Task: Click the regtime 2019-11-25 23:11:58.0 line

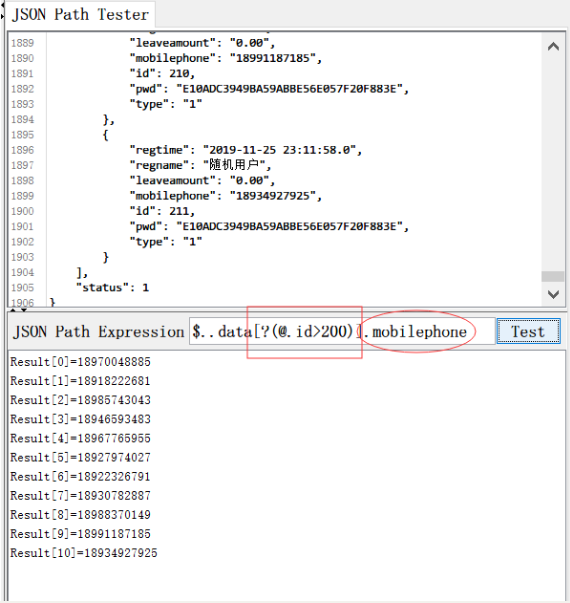Action: click(246, 150)
